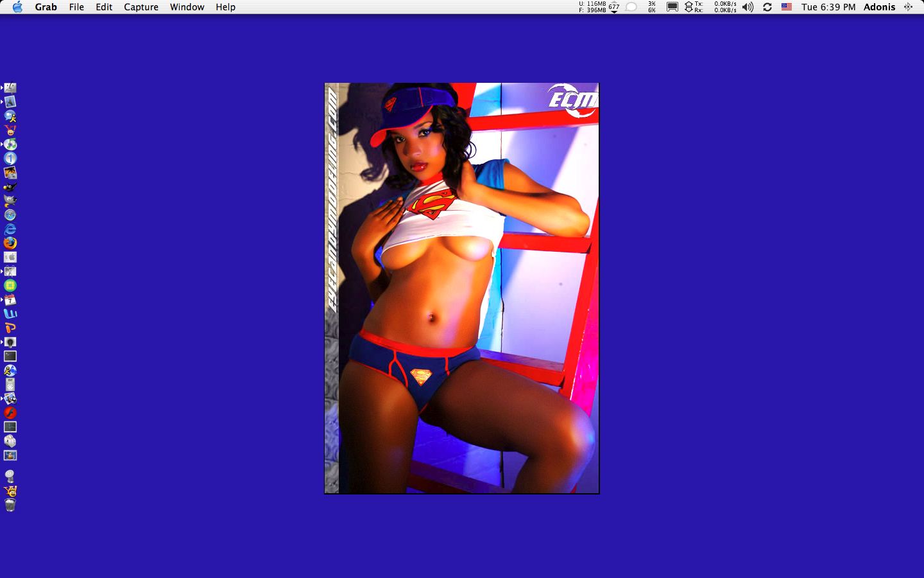This screenshot has width=924, height=578.
Task: Launch Internet Explorer from the Dock
Action: (x=10, y=229)
